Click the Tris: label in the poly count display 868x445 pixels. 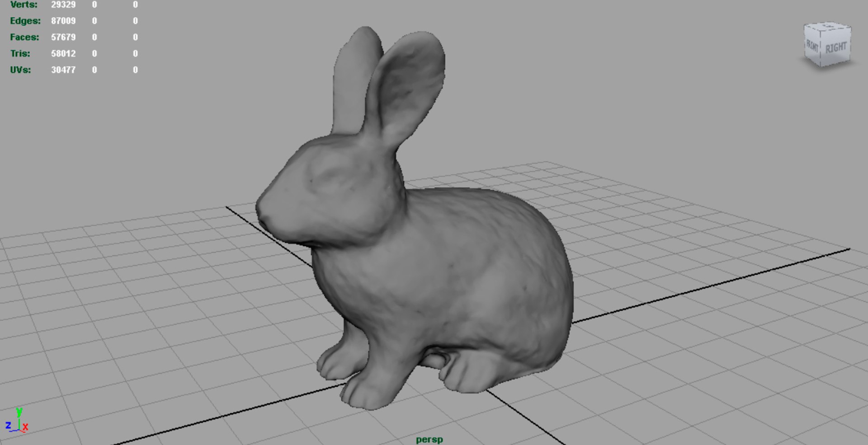tap(20, 53)
